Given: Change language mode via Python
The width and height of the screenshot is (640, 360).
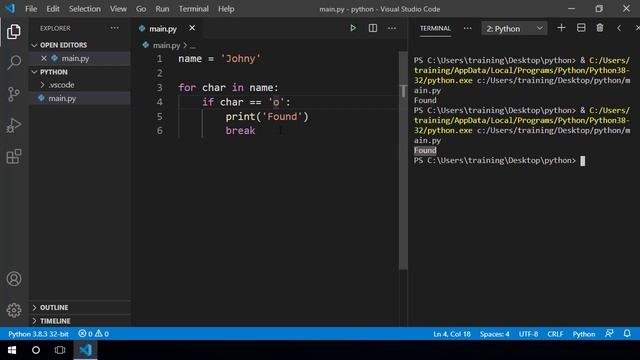Looking at the screenshot, I should pos(584,334).
